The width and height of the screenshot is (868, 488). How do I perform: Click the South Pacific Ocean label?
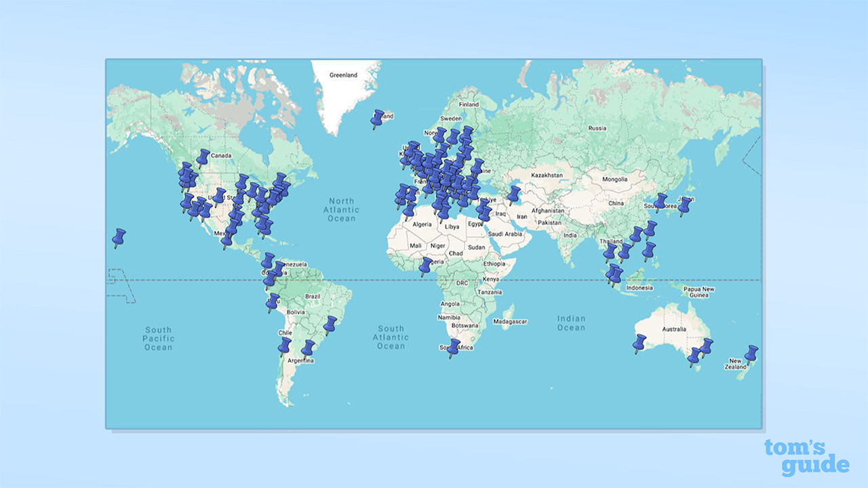click(158, 339)
